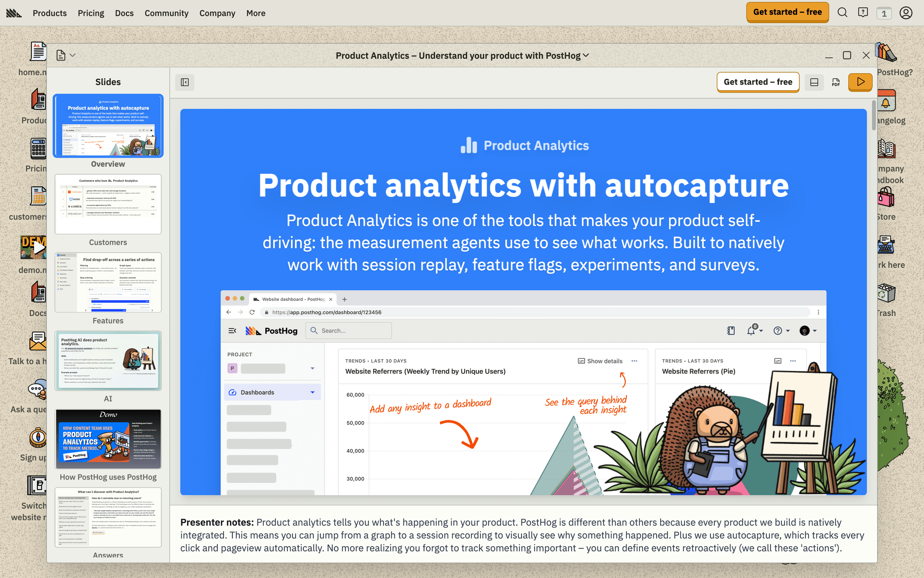
Task: Toggle presenter notes layout view
Action: (814, 82)
